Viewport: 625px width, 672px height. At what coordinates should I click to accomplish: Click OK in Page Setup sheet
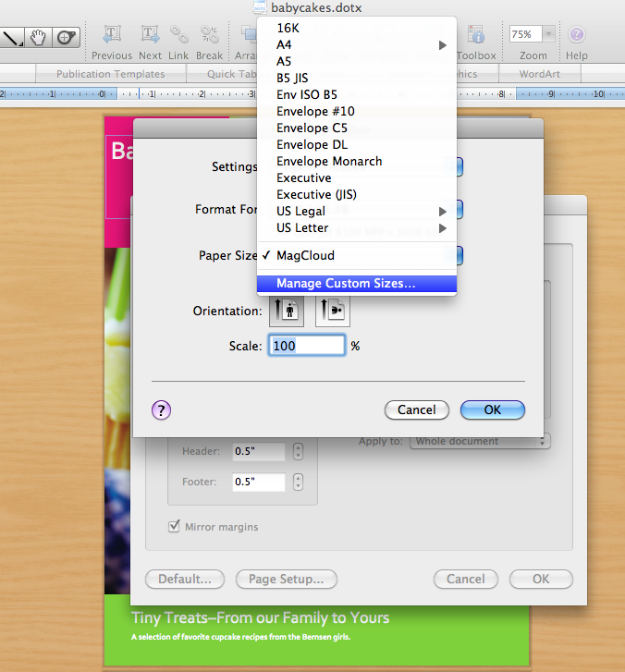coord(492,409)
